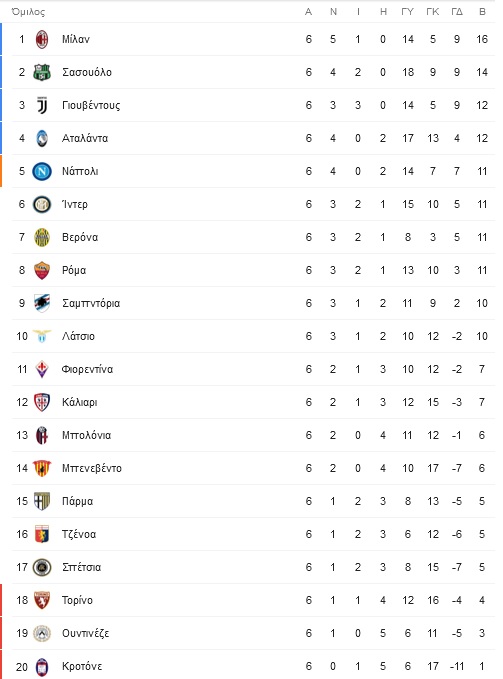Click the Μίλαν club crest
The image size is (503, 679).
click(x=42, y=39)
